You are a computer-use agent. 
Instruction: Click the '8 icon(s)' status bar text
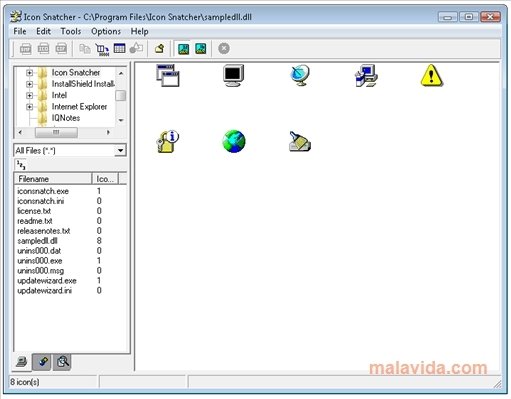[25, 382]
